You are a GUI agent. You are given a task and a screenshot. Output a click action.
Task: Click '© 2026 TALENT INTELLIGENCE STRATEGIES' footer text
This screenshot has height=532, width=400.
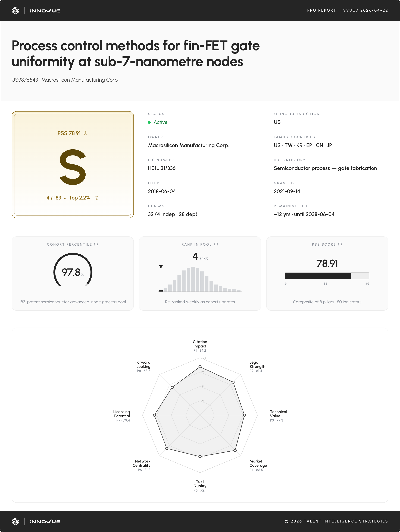pos(336,521)
